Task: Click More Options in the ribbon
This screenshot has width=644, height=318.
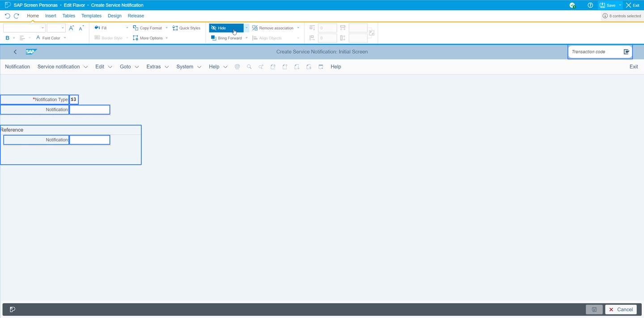Action: (148, 38)
